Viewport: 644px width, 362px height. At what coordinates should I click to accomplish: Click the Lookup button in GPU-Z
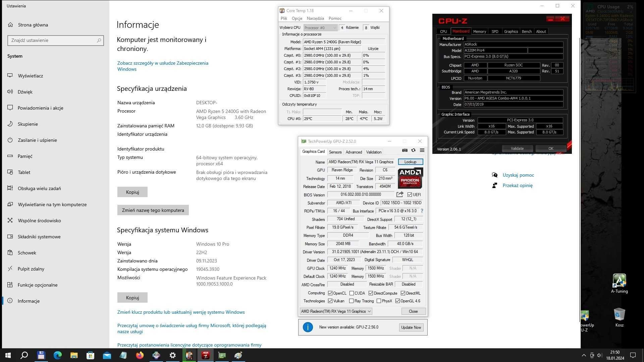[x=410, y=162]
